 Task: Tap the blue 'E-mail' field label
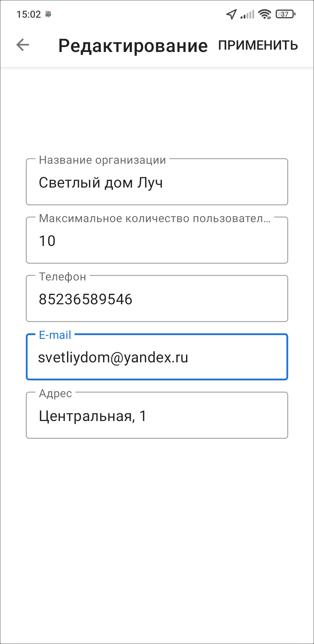coord(55,335)
